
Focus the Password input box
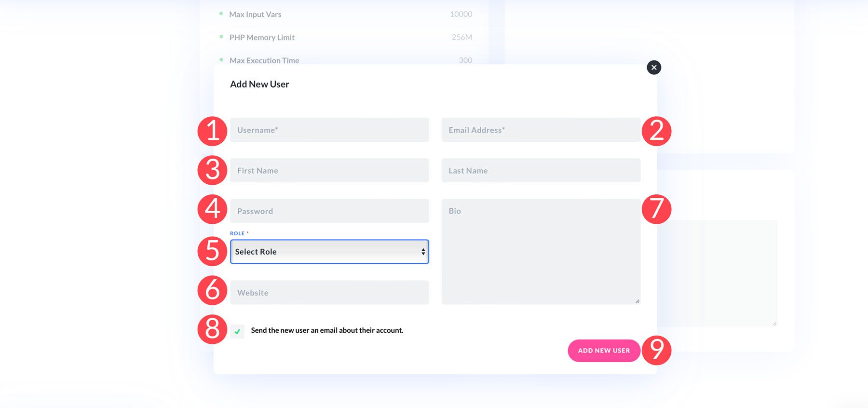[329, 211]
